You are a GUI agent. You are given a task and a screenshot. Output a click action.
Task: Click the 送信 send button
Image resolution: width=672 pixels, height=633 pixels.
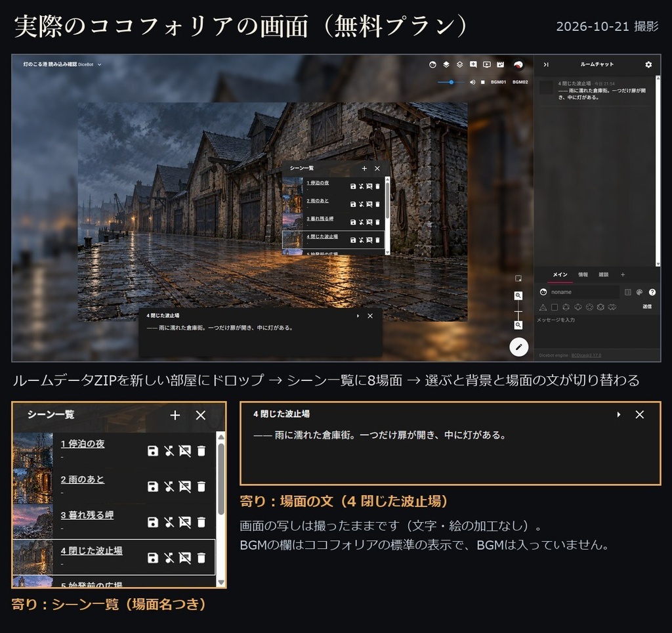647,307
